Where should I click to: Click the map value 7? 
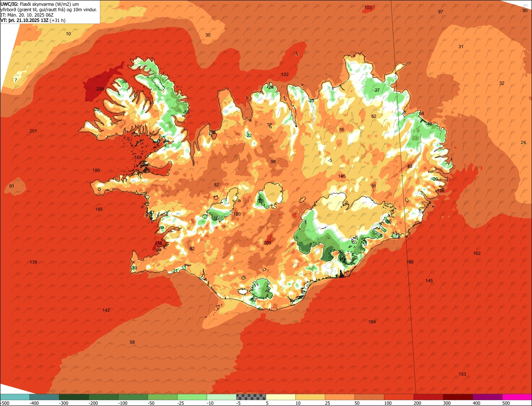[16, 80]
